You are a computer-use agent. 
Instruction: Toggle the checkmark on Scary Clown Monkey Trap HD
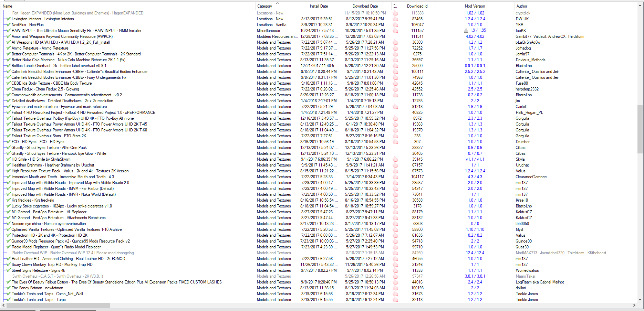tap(9, 265)
